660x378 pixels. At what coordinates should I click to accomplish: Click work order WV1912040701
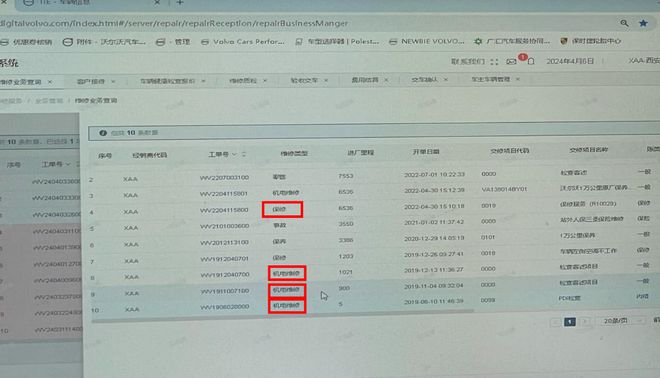tap(224, 258)
